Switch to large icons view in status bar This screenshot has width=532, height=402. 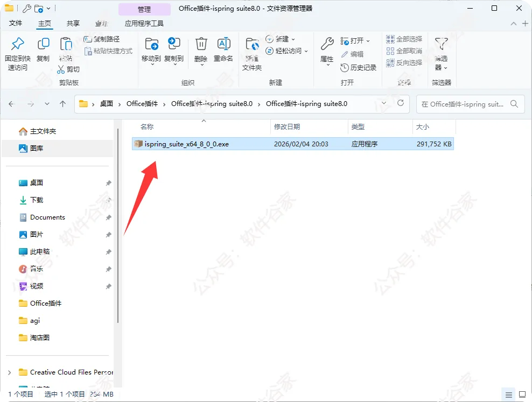(x=522, y=394)
